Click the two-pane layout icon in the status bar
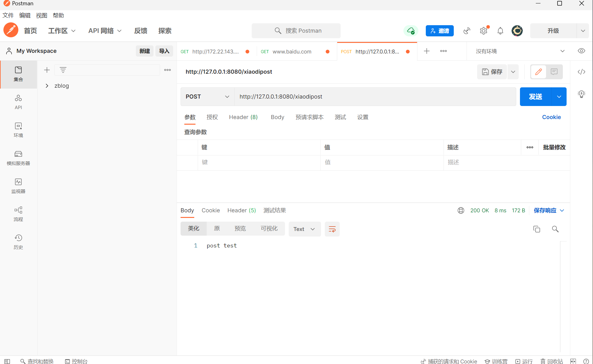The width and height of the screenshot is (593, 364). coord(573,361)
